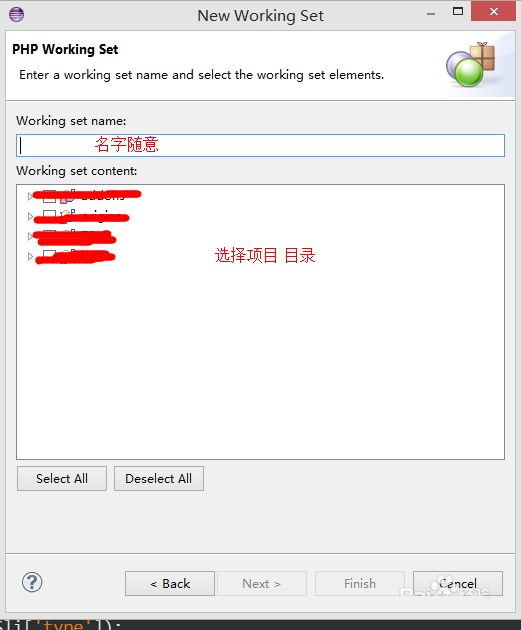Click the Select All button

62,479
